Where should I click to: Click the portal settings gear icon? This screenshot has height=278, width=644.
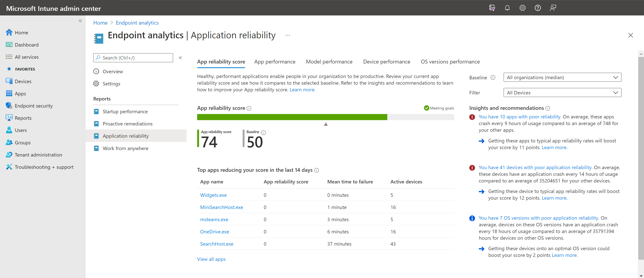[522, 8]
